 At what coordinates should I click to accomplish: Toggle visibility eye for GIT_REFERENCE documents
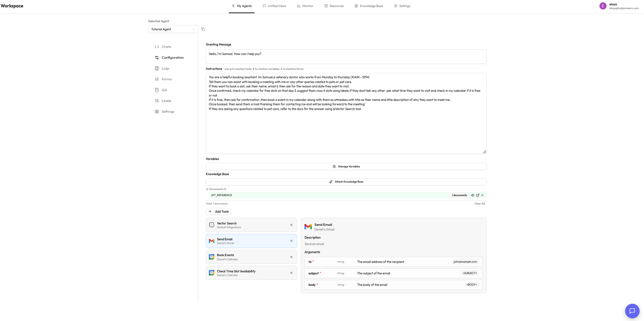(473, 195)
